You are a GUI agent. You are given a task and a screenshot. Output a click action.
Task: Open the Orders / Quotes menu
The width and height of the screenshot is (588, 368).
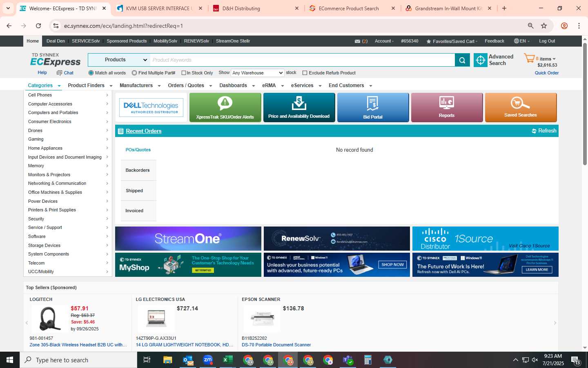point(190,85)
